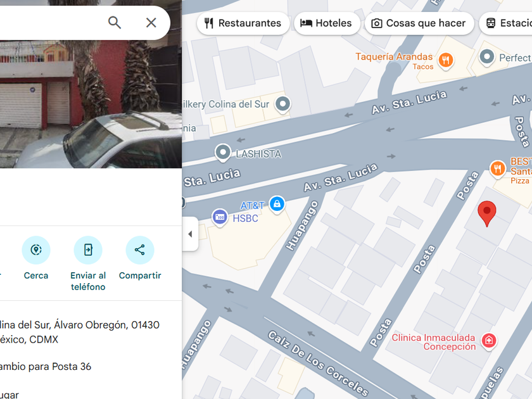Click suggest change for Posta 36

click(x=46, y=367)
